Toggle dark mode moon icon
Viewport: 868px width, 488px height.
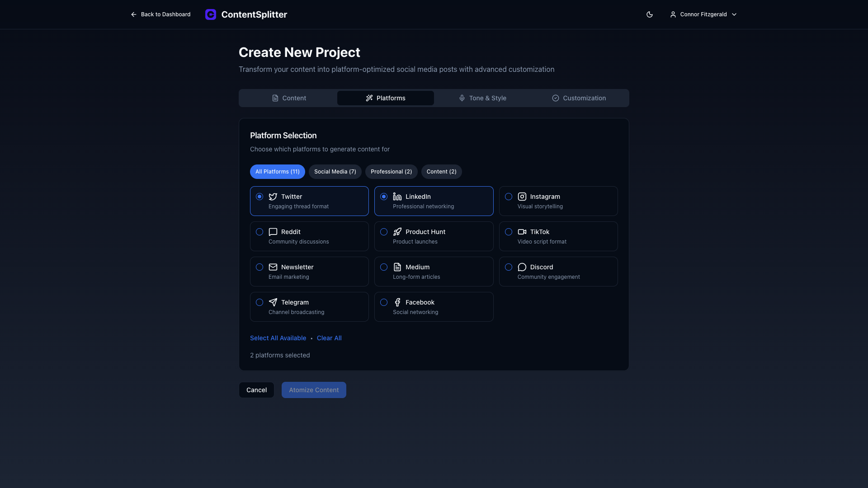pyautogui.click(x=650, y=14)
